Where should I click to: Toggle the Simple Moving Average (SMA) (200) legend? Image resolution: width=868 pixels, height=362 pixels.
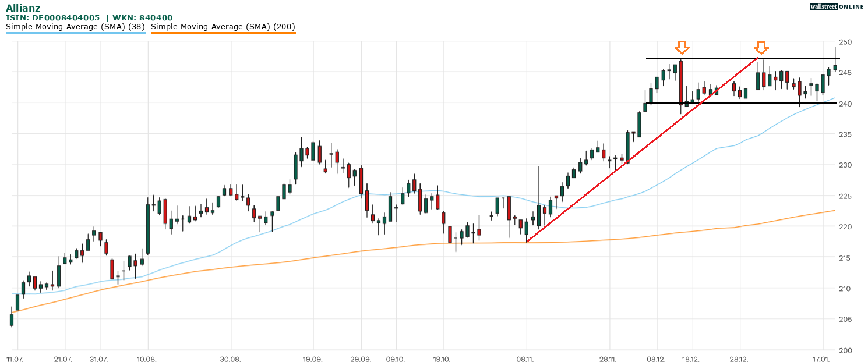(223, 26)
